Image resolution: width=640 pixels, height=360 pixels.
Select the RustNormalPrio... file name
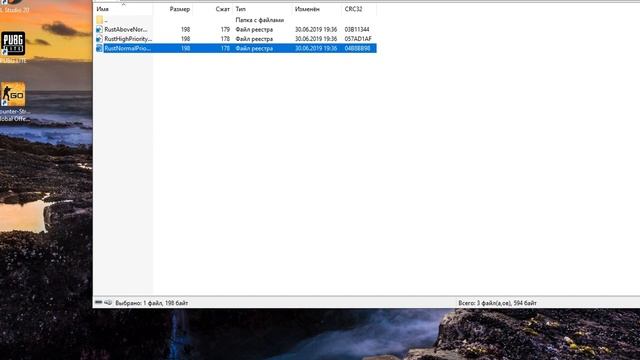[127, 48]
